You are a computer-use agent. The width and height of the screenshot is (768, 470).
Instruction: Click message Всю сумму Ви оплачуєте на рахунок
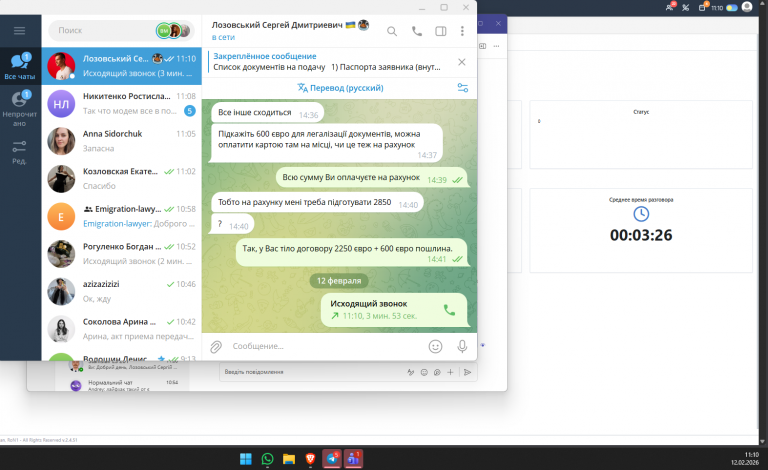[x=371, y=178]
